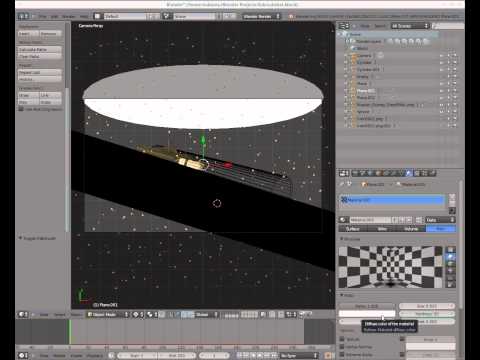Open the Help menu in the Info header
The image size is (480, 360).
(84, 16)
